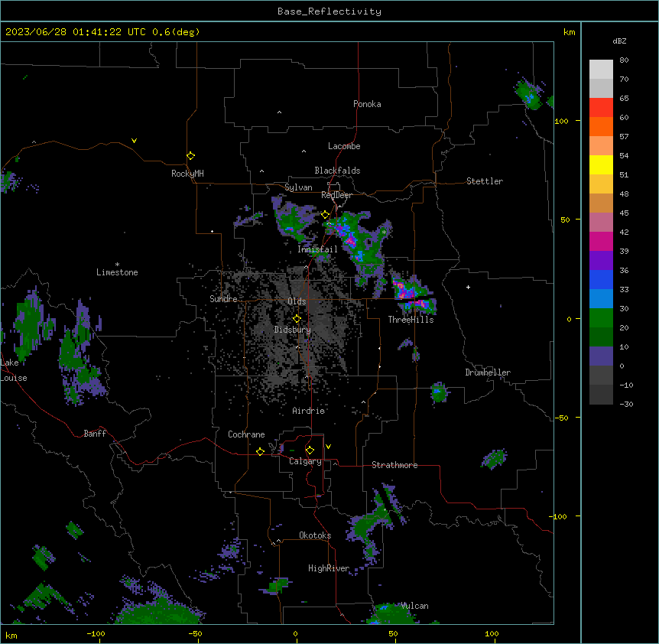
Task: Pick the red band in dBZ legend
Action: pos(601,108)
